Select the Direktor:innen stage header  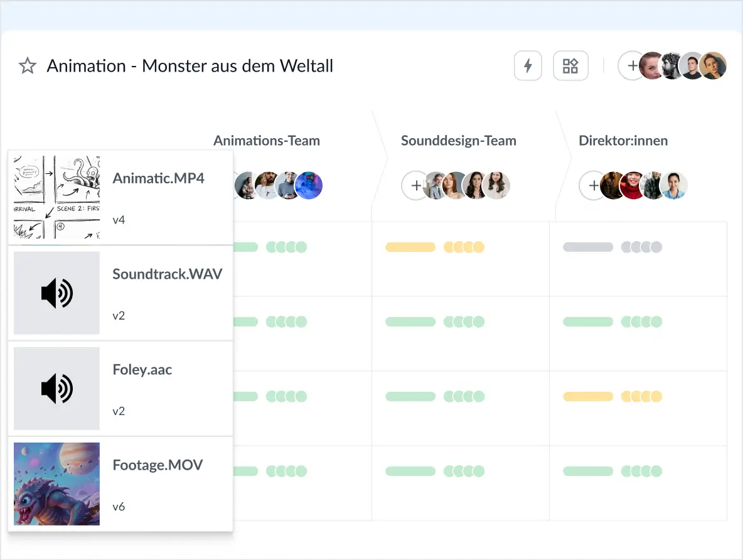[x=623, y=141]
